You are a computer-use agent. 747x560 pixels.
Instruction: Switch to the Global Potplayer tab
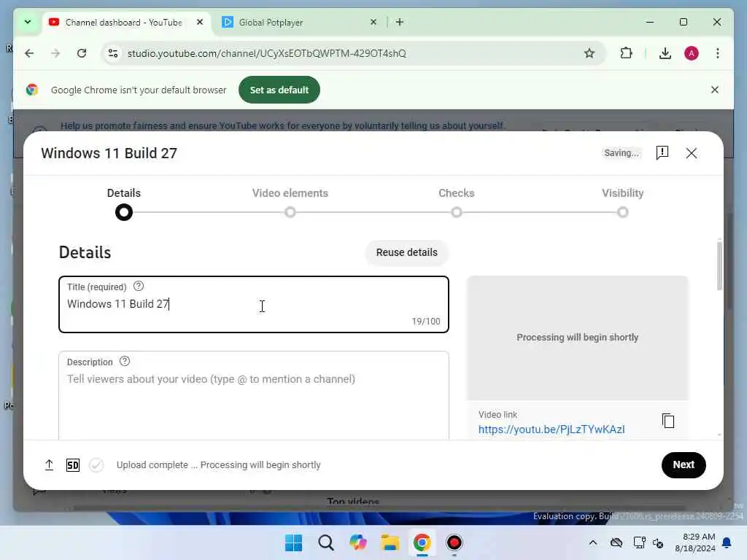[x=300, y=23]
